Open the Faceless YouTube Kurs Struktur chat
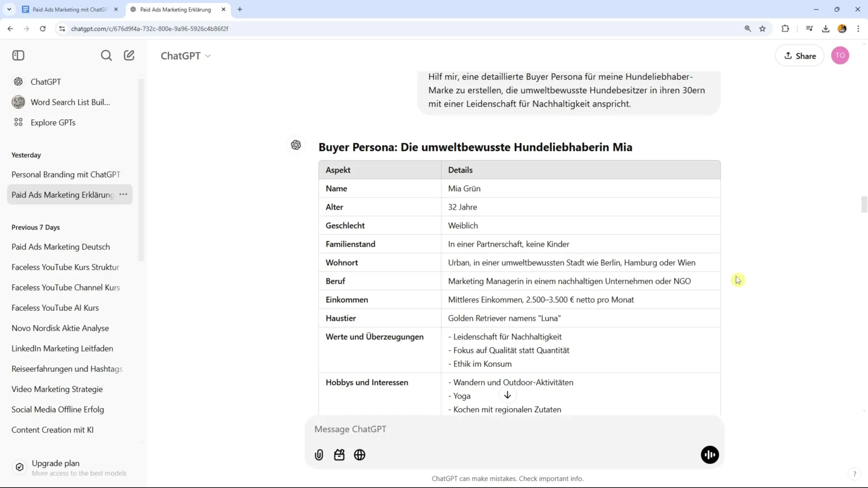Image resolution: width=868 pixels, height=488 pixels. [70, 267]
